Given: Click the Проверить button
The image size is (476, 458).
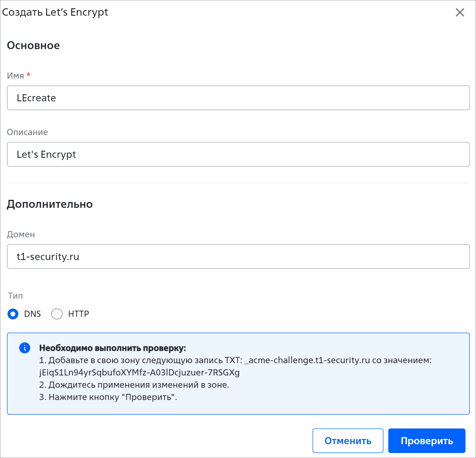Looking at the screenshot, I should [x=427, y=441].
